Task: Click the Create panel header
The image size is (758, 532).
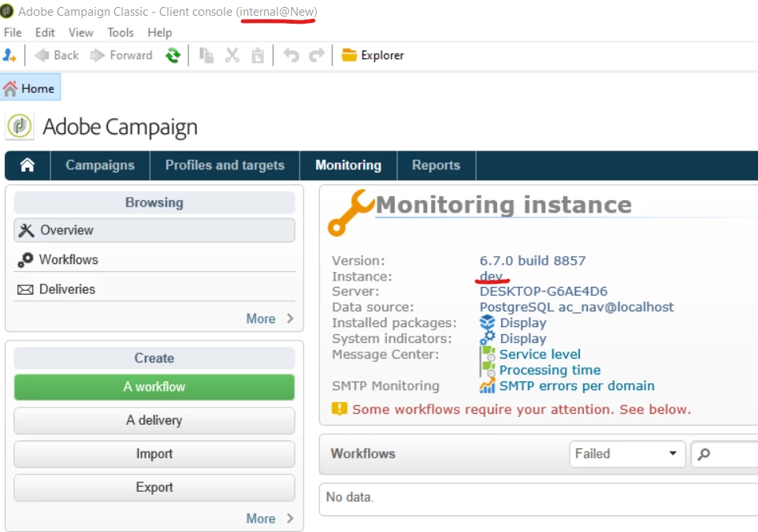Action: (x=154, y=358)
